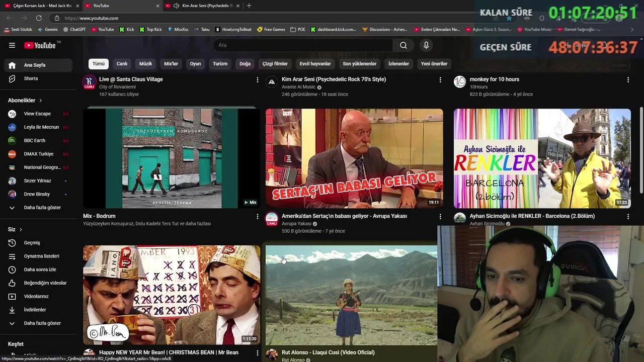Open a new browser tab
Screen dimensions: 644x362
[249, 6]
